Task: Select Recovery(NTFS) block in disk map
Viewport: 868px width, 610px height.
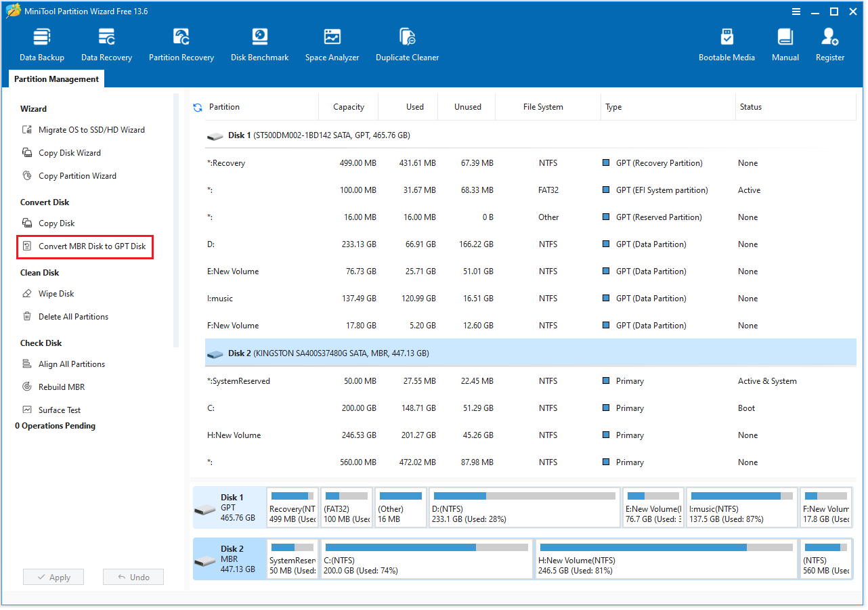Action: coord(292,507)
